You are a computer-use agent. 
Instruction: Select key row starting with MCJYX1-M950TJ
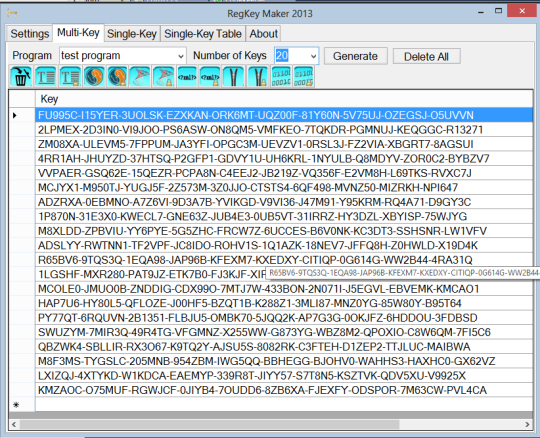[x=284, y=187]
